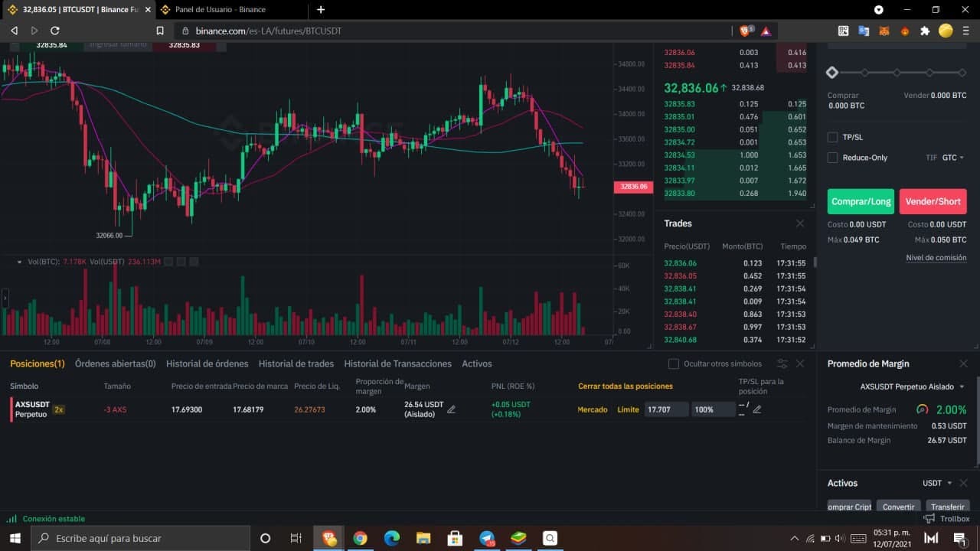This screenshot has height=551, width=980.
Task: Enable the Reduce-Only checkbox
Action: pos(832,158)
